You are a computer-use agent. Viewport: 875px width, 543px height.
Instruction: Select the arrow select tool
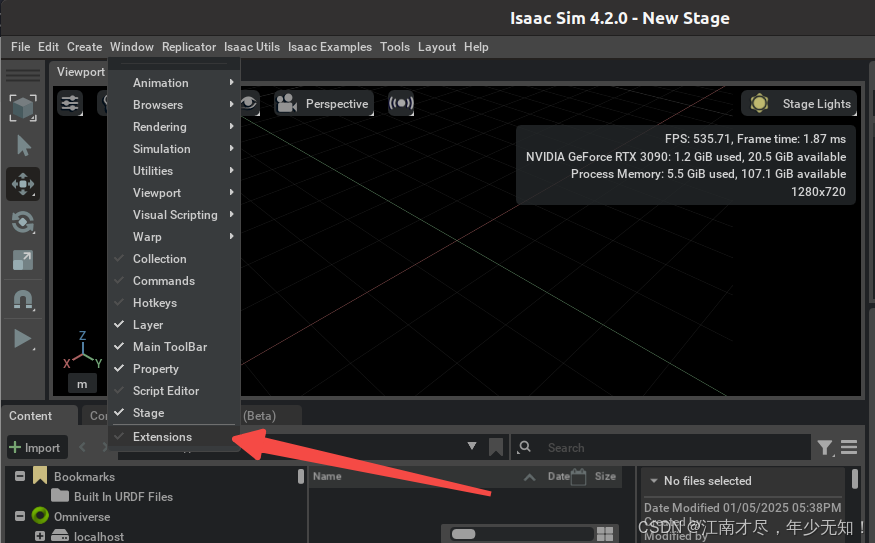tap(23, 146)
